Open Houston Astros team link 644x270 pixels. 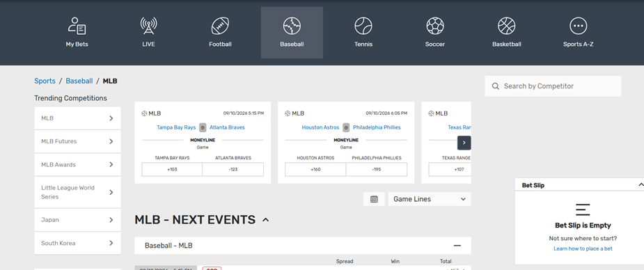pyautogui.click(x=320, y=127)
